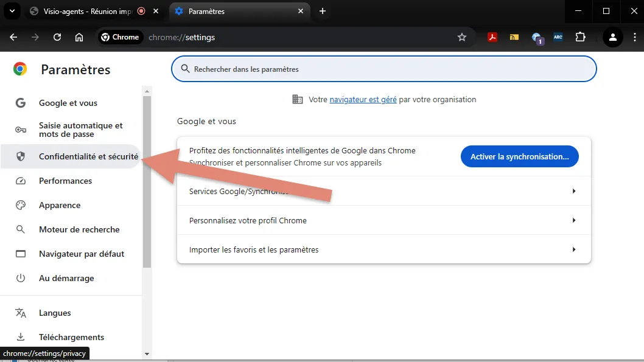Click the shield icon for privacy
This screenshot has height=362, width=644.
tap(21, 156)
